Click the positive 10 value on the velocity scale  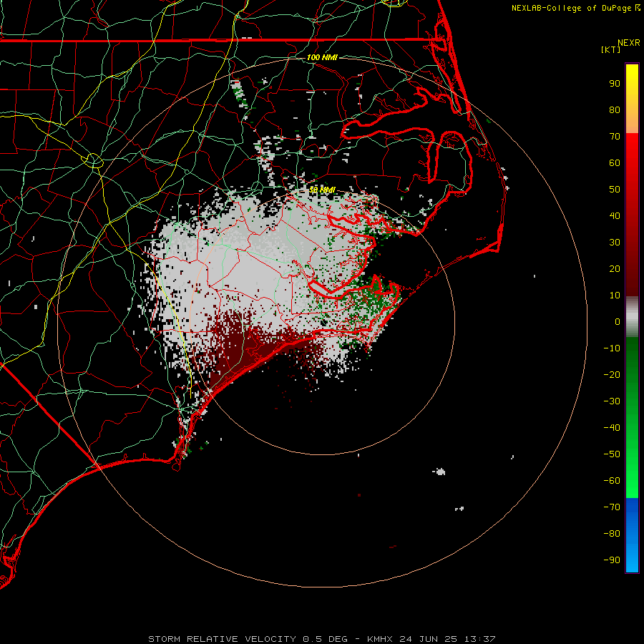pyautogui.click(x=615, y=296)
